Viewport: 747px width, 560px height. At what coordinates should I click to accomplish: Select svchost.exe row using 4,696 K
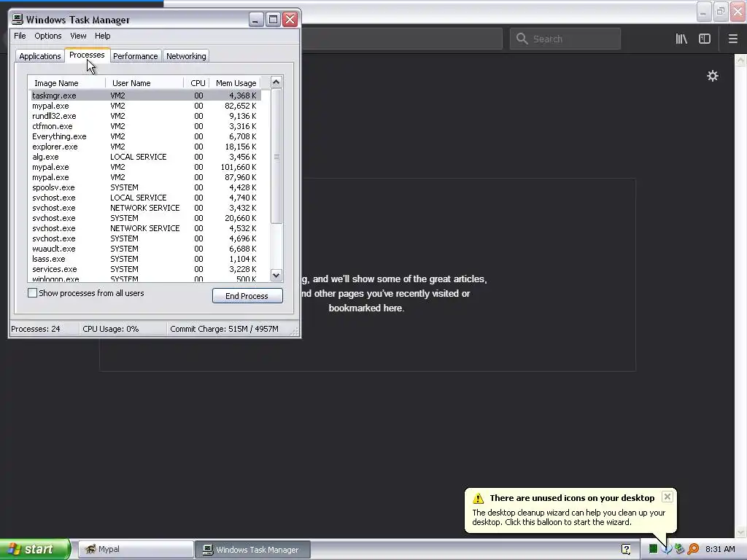(146, 238)
